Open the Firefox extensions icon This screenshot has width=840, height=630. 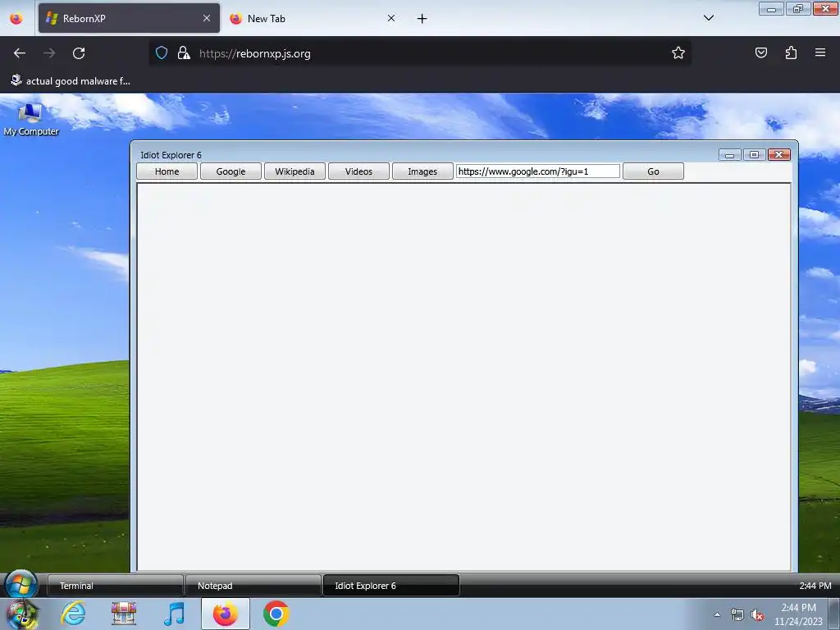click(x=791, y=52)
